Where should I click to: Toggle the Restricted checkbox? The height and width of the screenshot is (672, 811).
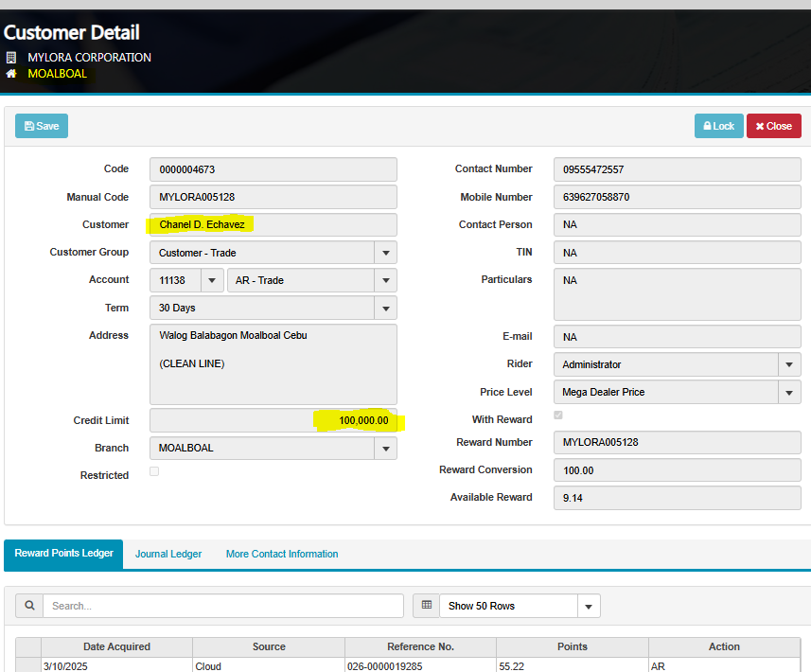click(154, 471)
